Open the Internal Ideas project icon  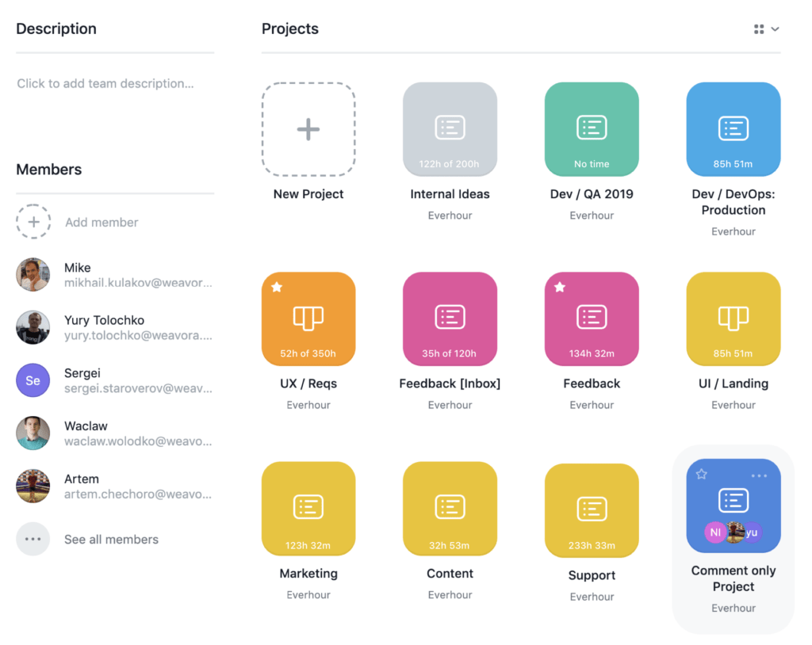point(450,128)
